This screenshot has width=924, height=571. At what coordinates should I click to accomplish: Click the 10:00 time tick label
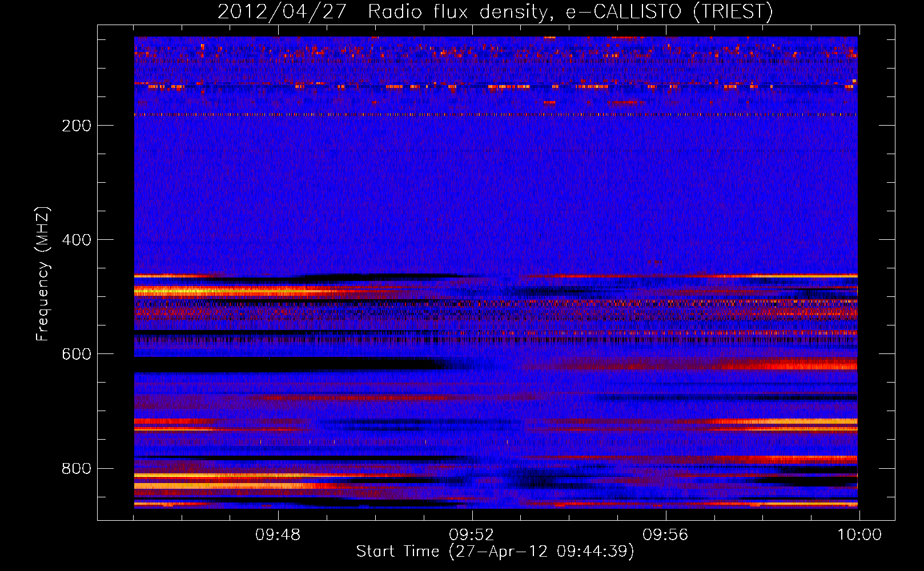[x=859, y=535]
